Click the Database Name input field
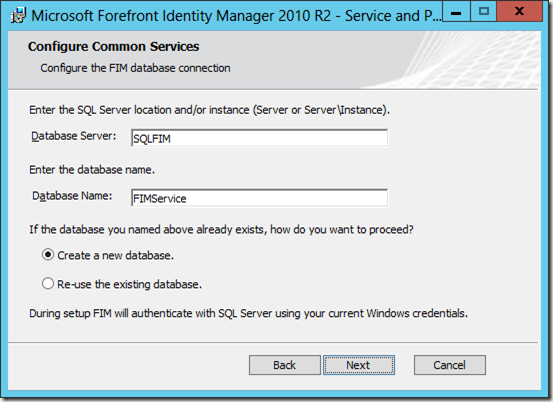The width and height of the screenshot is (553, 402). 259,198
